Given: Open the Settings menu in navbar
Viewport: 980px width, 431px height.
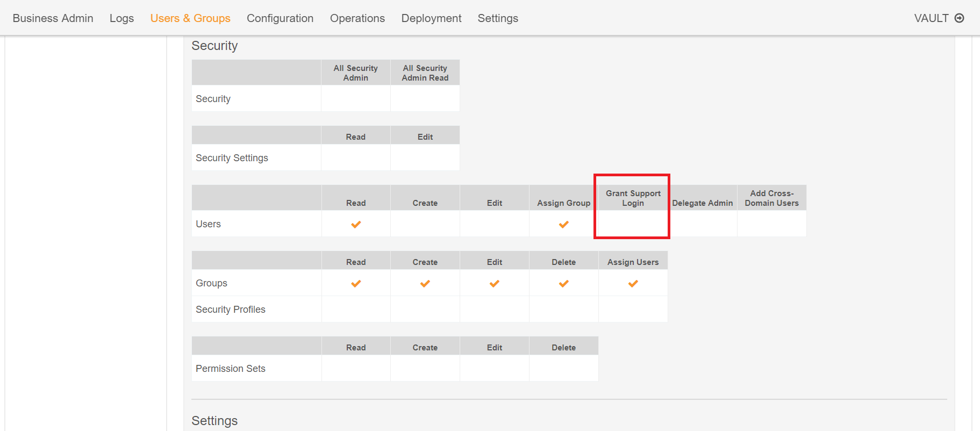Looking at the screenshot, I should pyautogui.click(x=498, y=18).
